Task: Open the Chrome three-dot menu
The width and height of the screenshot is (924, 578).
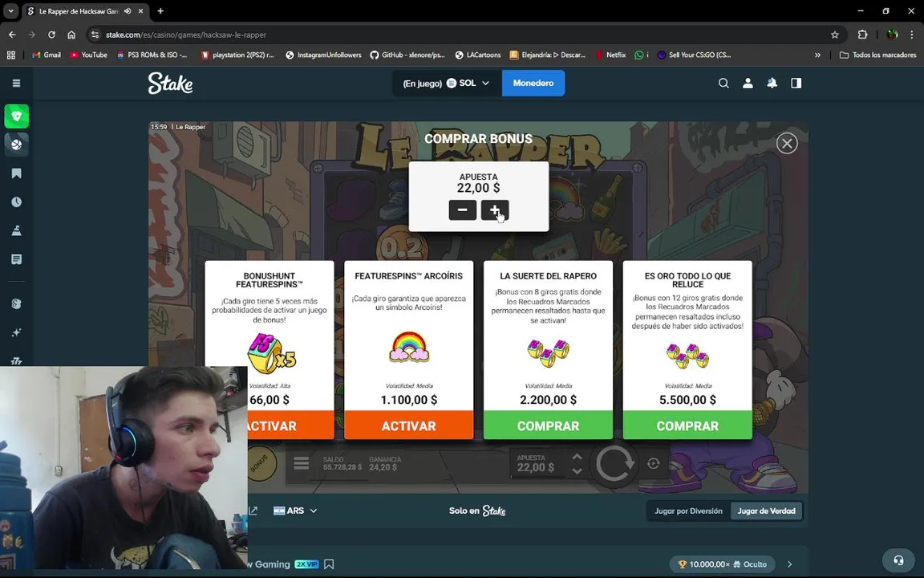Action: [911, 35]
